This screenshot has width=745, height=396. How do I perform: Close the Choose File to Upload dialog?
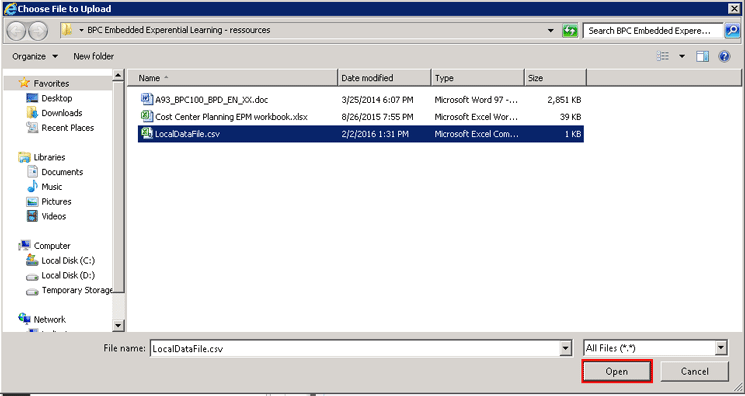pos(734,9)
